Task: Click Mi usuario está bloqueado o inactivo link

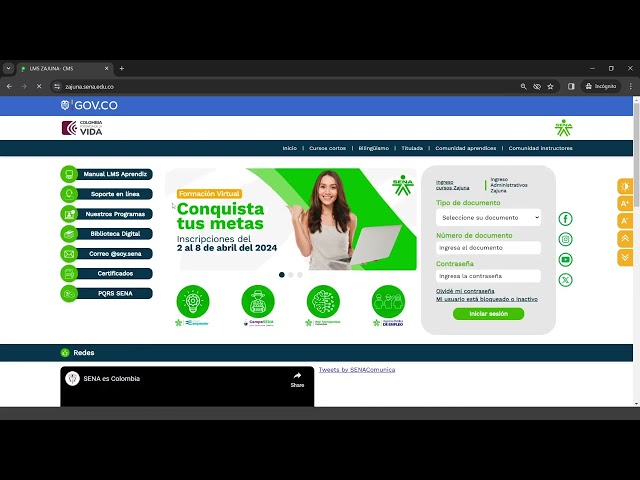Action: point(487,299)
